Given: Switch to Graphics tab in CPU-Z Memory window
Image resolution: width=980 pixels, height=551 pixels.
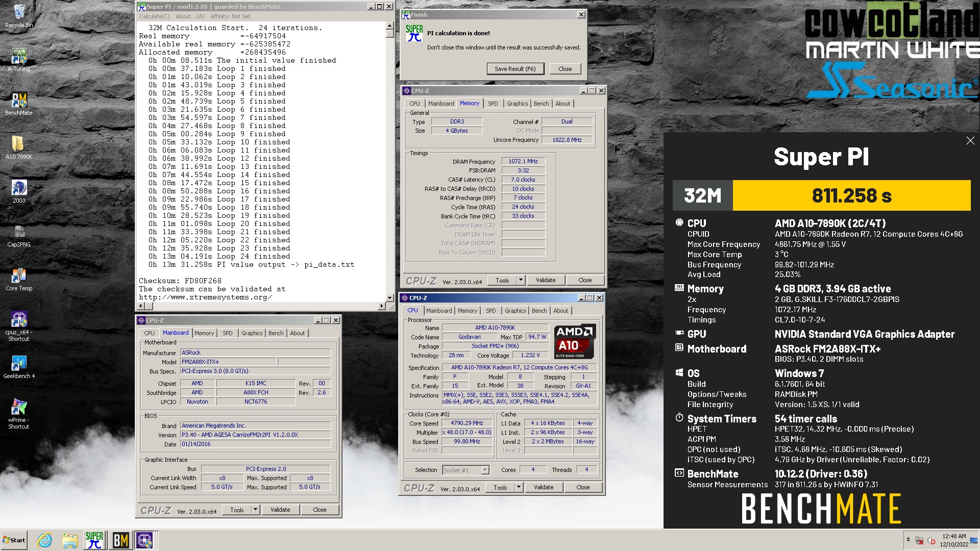Looking at the screenshot, I should [x=517, y=104].
